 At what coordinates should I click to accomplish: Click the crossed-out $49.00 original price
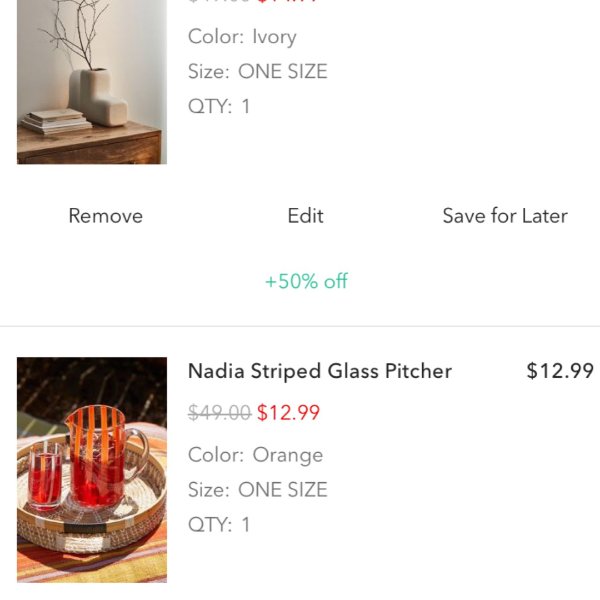click(x=220, y=412)
